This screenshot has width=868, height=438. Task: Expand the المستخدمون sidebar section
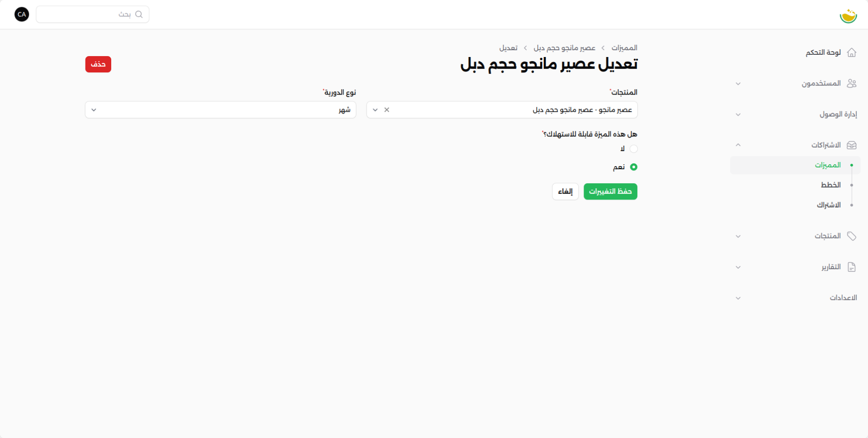click(x=738, y=84)
